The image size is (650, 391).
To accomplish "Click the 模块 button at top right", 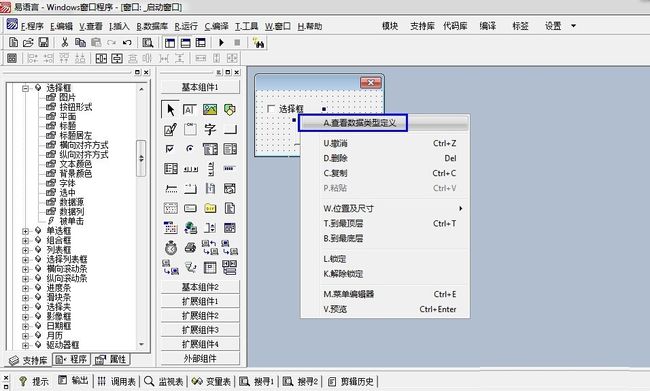I will pos(390,26).
